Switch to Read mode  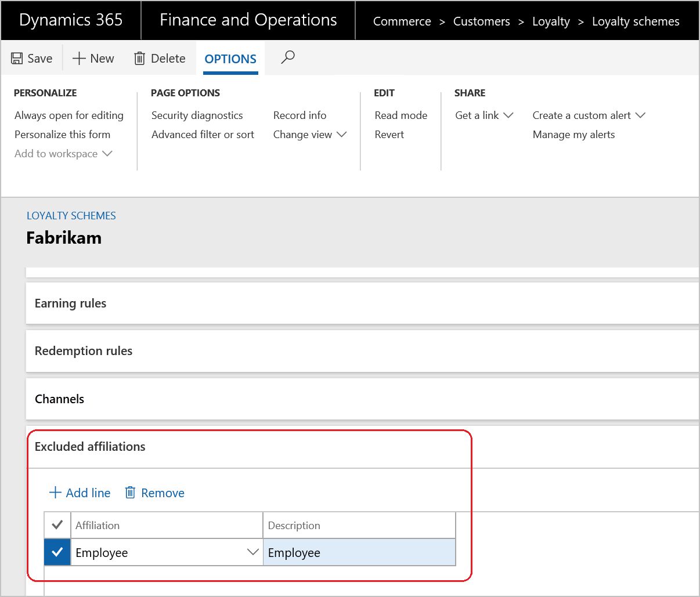[400, 115]
